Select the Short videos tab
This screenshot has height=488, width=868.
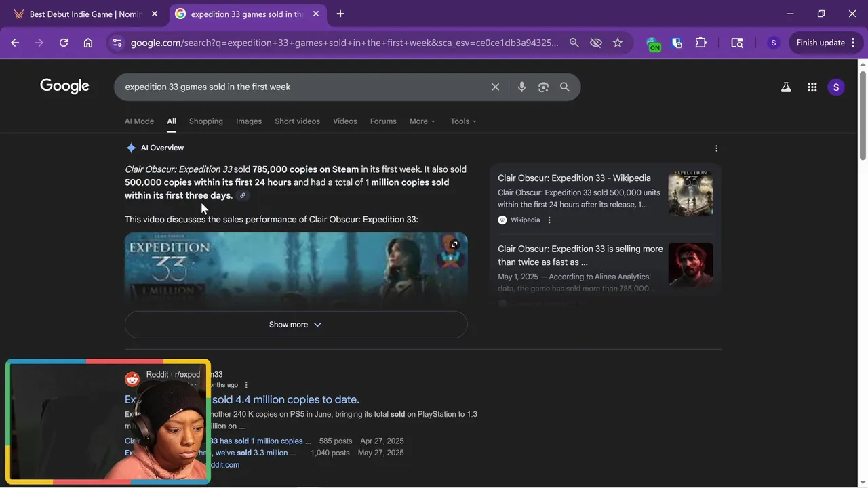pyautogui.click(x=297, y=121)
